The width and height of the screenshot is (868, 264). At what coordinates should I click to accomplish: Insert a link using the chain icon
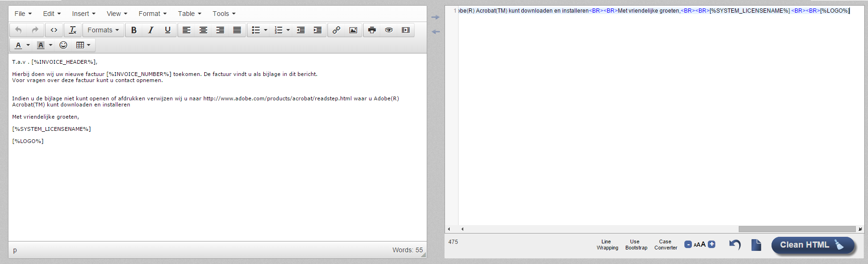pyautogui.click(x=336, y=30)
